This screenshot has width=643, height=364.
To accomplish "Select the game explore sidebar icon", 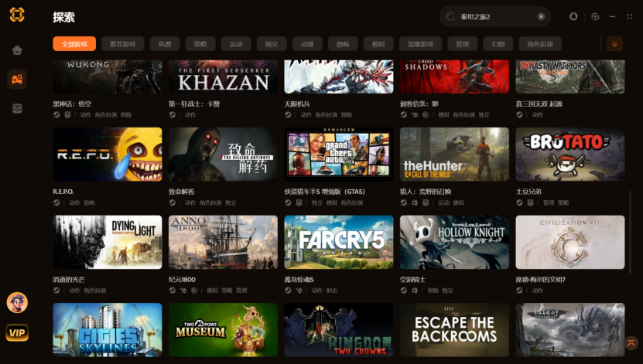I will [17, 79].
